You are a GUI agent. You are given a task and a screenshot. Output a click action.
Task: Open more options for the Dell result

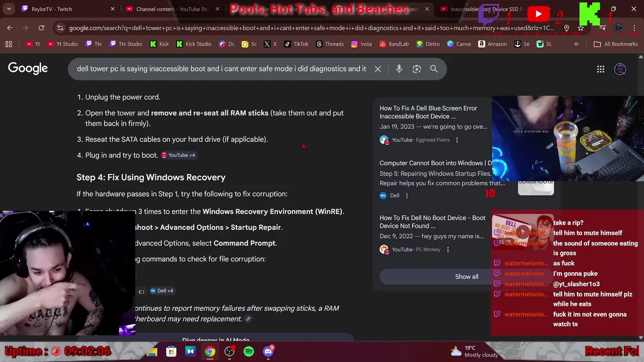(407, 196)
